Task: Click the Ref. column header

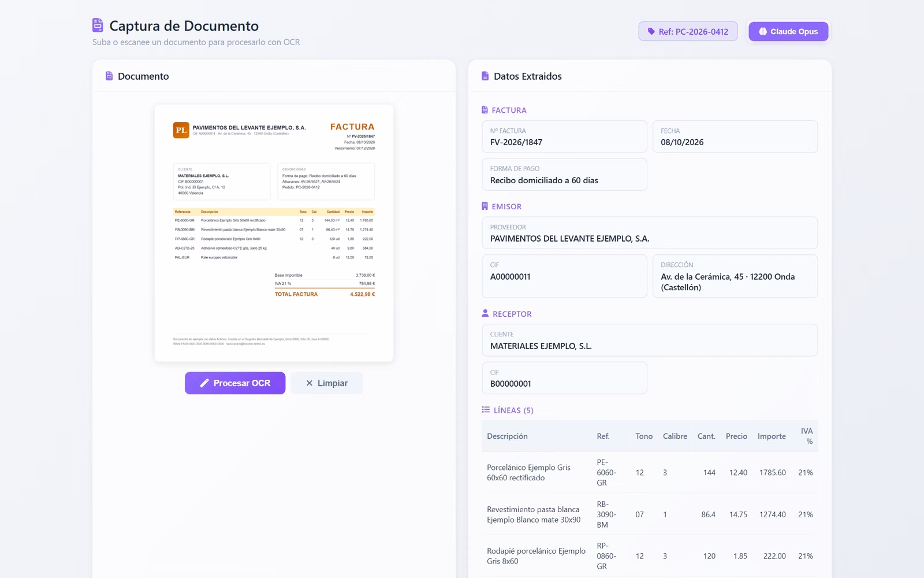Action: click(603, 436)
